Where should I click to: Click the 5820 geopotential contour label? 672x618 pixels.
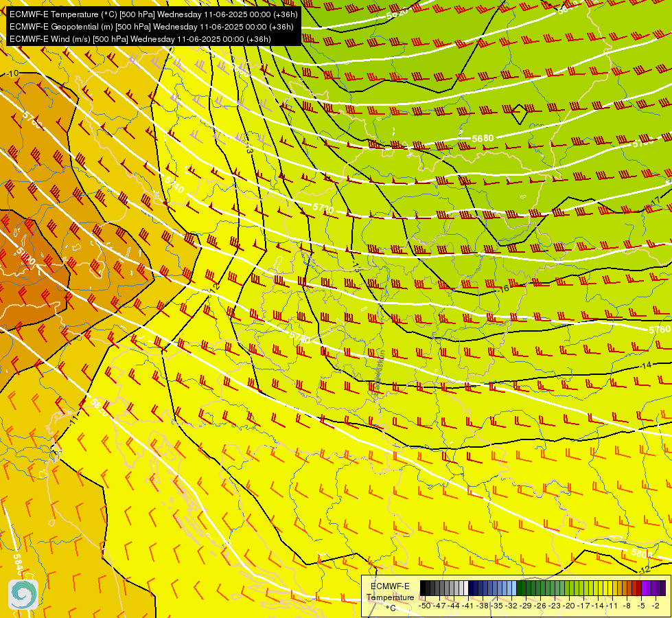[99, 407]
